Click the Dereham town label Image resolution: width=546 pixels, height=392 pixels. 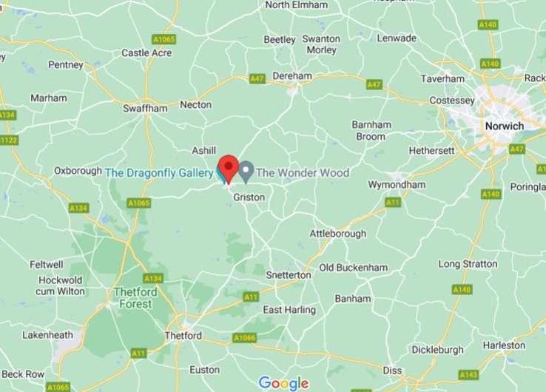coord(292,76)
